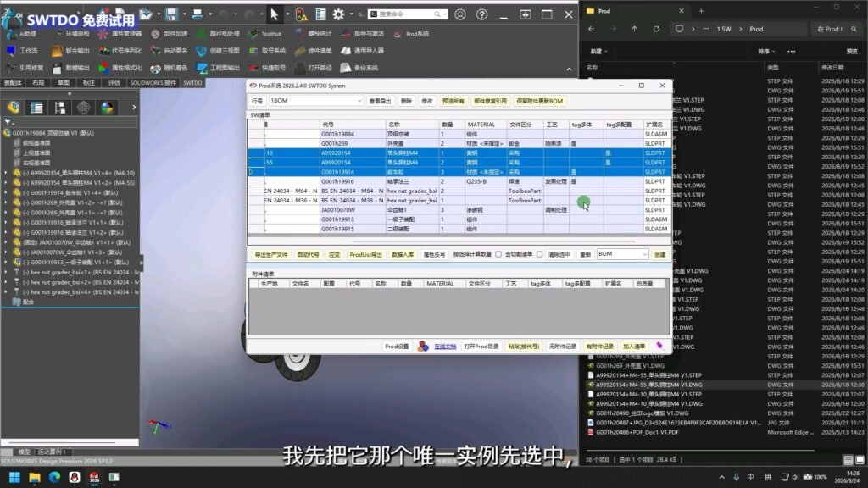Click the 加入清单 button
The height and width of the screenshot is (488, 868).
point(634,347)
